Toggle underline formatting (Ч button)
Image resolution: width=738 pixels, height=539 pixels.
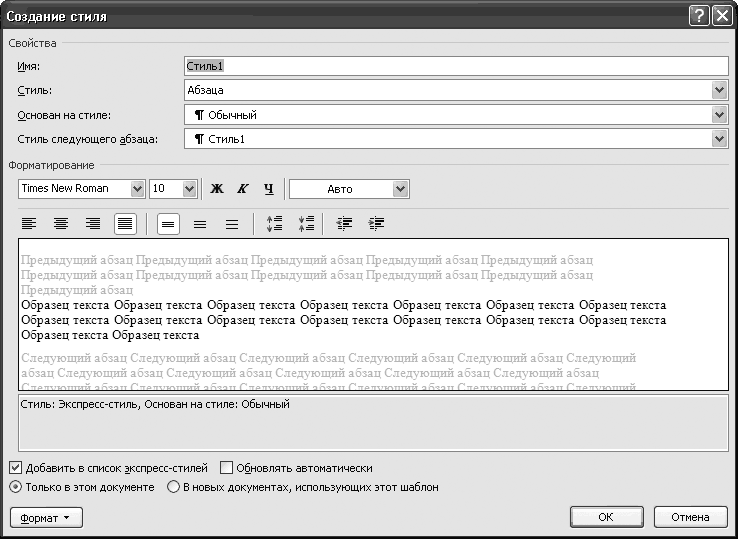(269, 189)
